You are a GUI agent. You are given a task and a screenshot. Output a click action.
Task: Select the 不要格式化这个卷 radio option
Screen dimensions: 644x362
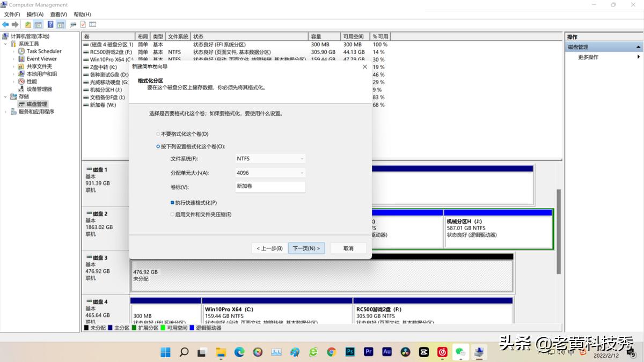158,134
